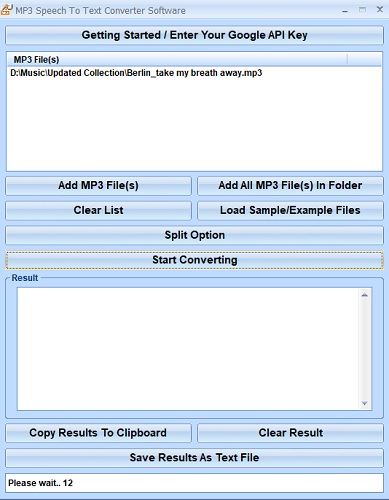This screenshot has width=389, height=500.
Task: Load Sample/Example Files
Action: coord(290,211)
